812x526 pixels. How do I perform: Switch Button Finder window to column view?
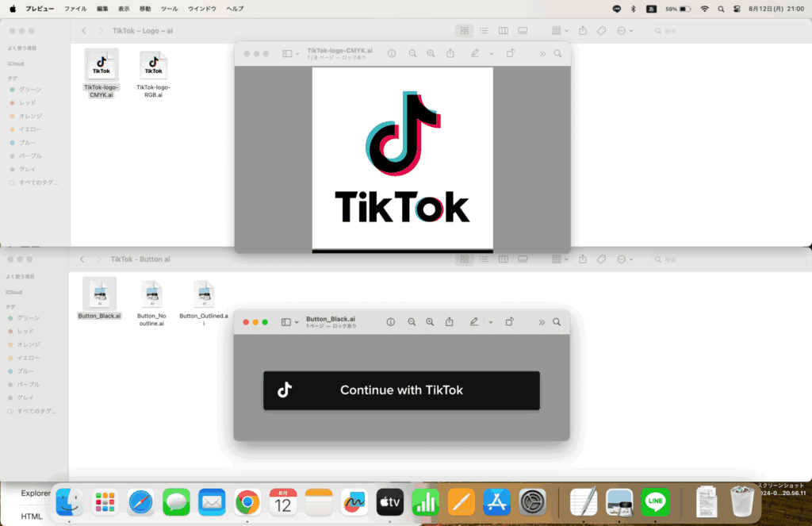503,259
